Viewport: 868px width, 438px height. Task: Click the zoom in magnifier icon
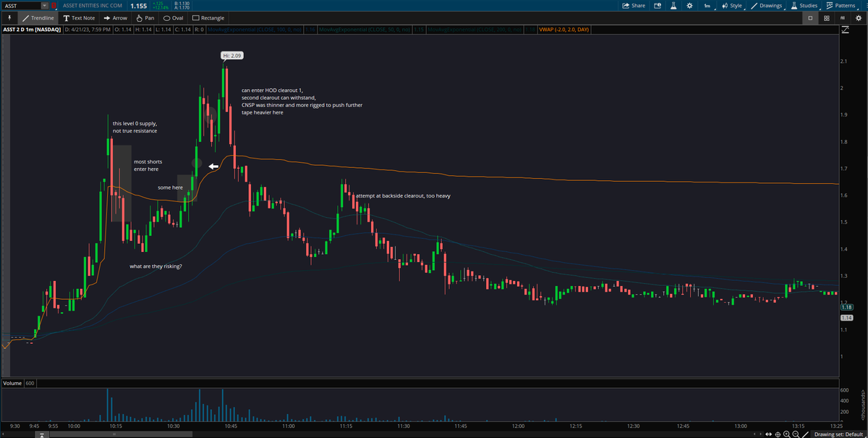point(787,434)
